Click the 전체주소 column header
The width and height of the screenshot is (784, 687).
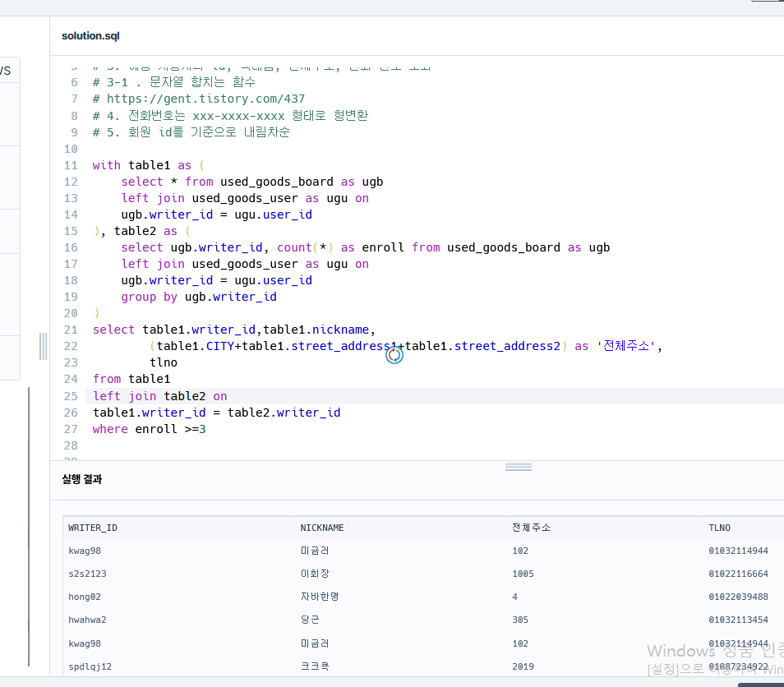click(x=531, y=528)
